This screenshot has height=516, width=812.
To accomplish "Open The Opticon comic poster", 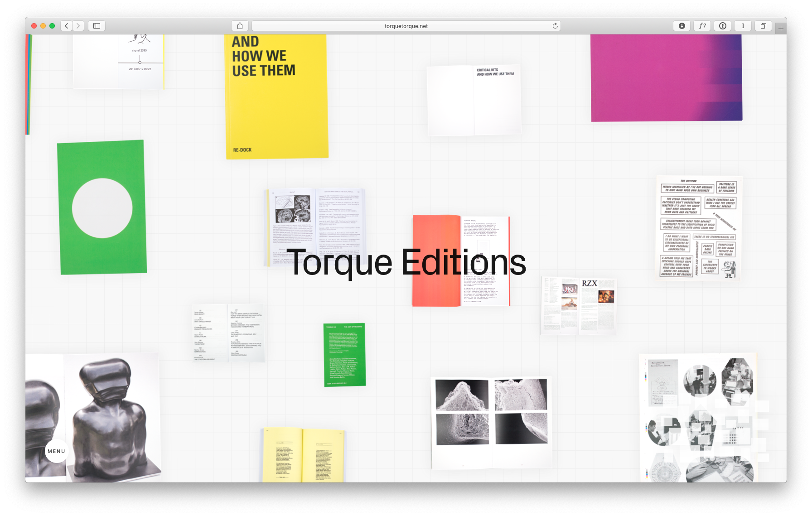I will coord(699,227).
